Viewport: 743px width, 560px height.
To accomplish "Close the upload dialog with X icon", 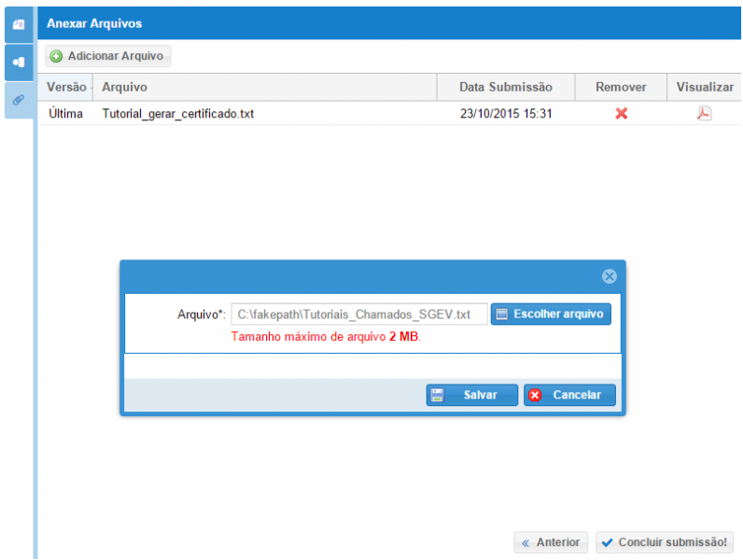I will tap(609, 276).
